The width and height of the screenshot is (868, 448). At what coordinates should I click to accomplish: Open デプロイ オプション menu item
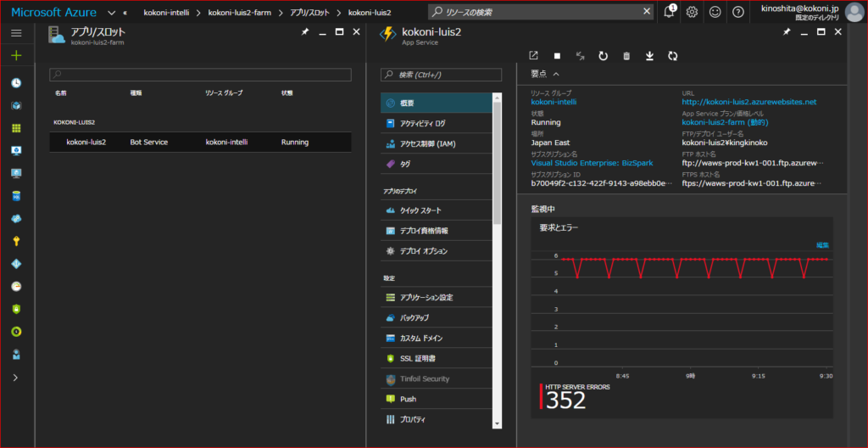437,251
